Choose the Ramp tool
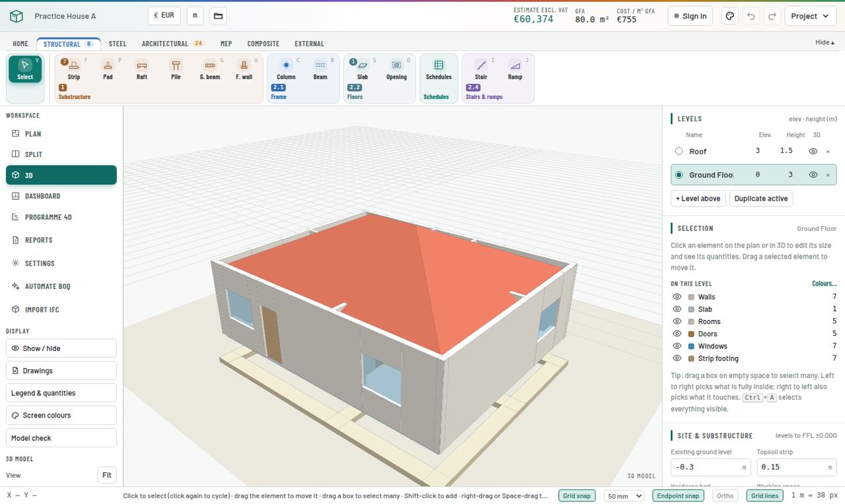Image resolution: width=845 pixels, height=504 pixels. point(515,69)
